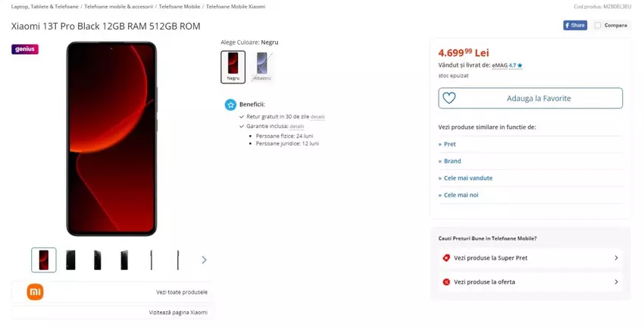This screenshot has width=644, height=327.
Task: Click the Super Pret red tag icon
Action: tap(446, 258)
